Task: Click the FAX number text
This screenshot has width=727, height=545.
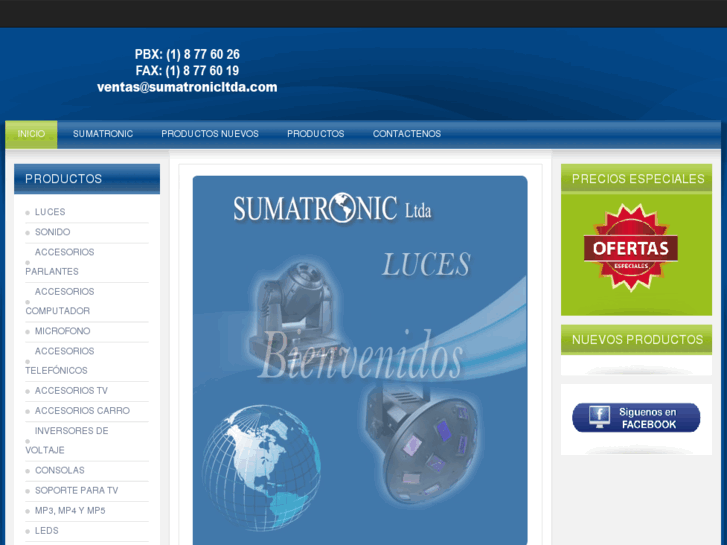Action: click(x=187, y=71)
